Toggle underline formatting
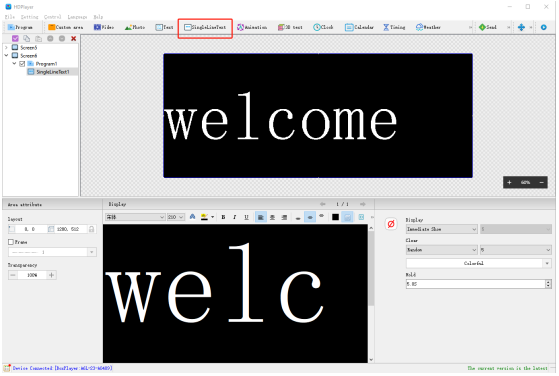Screen dimensions: 559x376 [246, 217]
